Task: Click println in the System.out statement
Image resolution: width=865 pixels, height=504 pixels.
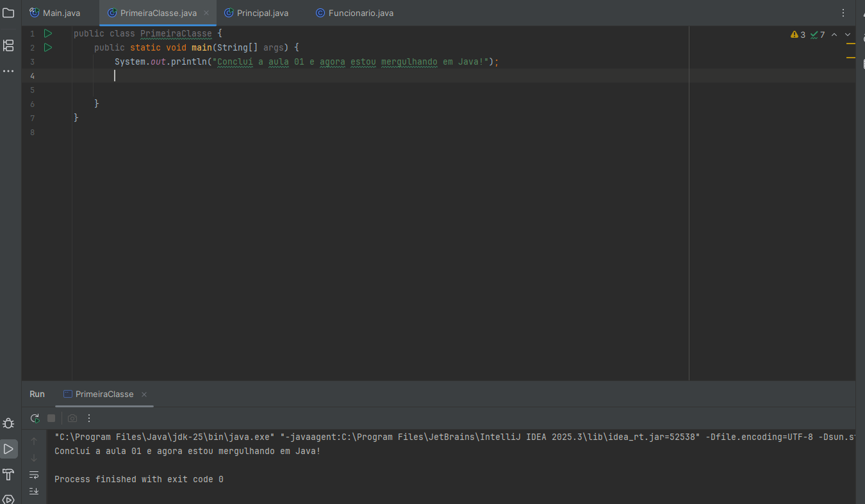Action: [189, 61]
